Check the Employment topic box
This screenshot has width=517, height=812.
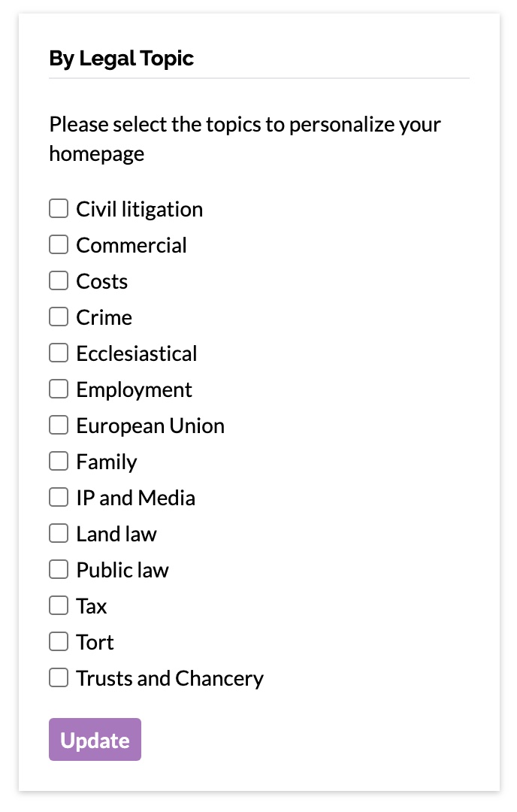coord(59,389)
